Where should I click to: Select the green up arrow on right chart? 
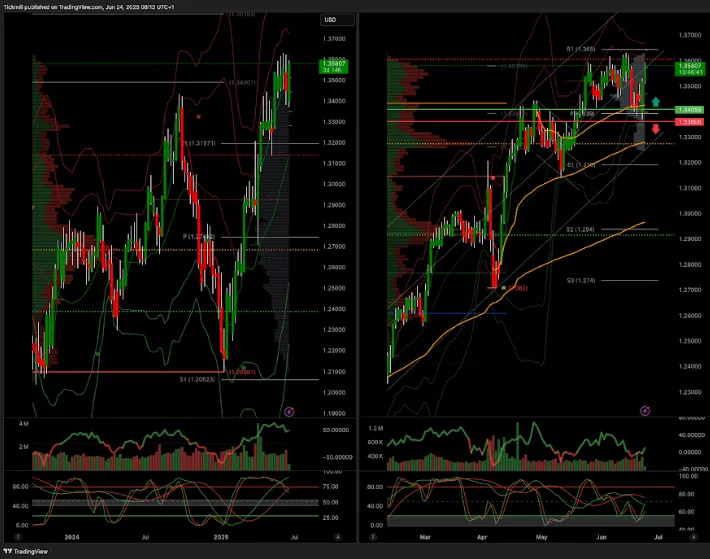(x=655, y=102)
